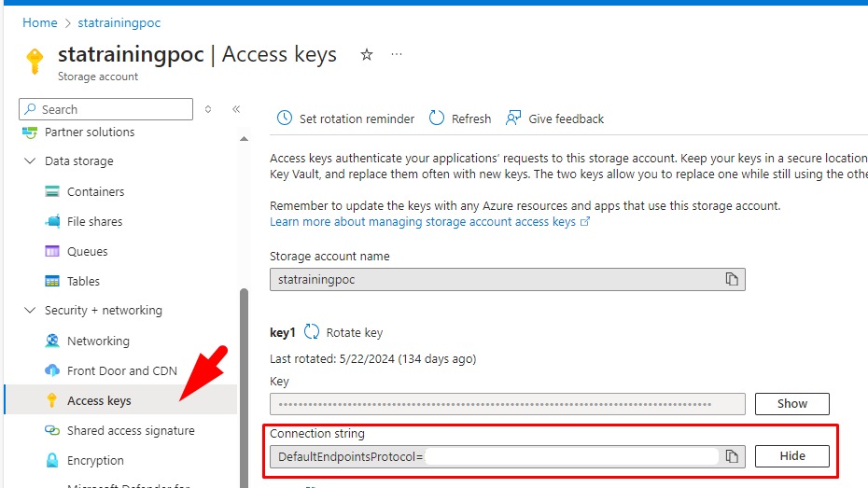Click Show button for key1 Key
Screen dimensions: 868x488
[792, 404]
